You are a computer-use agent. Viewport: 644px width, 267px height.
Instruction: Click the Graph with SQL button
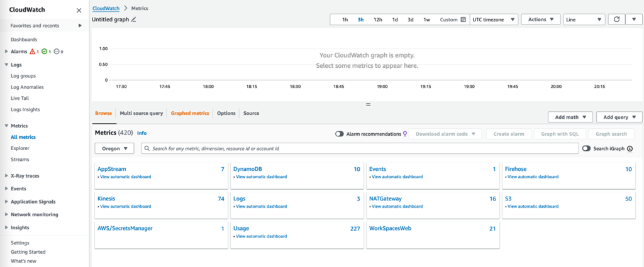pos(560,134)
